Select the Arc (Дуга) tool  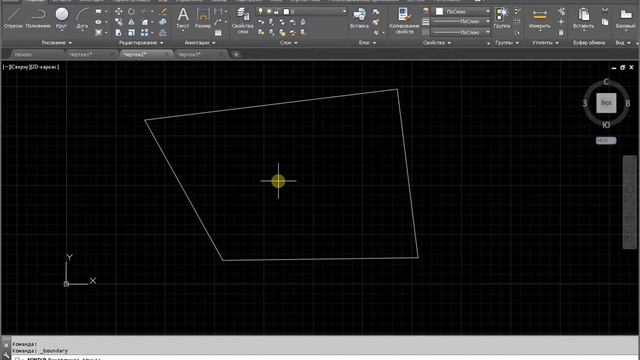[x=82, y=18]
